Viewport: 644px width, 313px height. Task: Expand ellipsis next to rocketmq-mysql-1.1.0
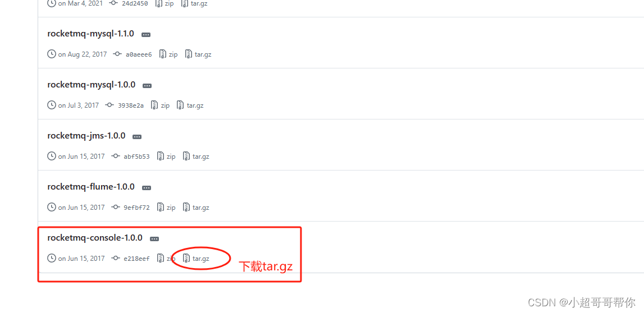coord(146,35)
